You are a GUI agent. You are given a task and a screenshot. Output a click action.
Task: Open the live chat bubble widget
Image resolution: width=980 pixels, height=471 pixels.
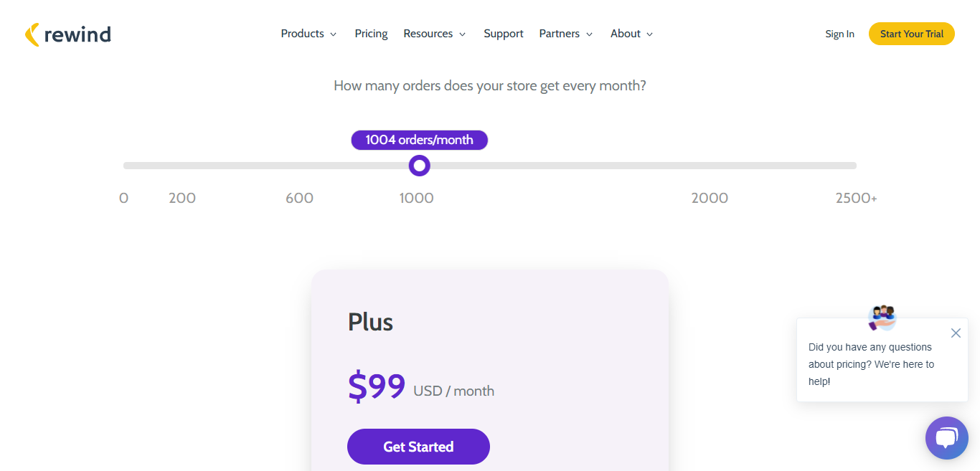tap(946, 437)
